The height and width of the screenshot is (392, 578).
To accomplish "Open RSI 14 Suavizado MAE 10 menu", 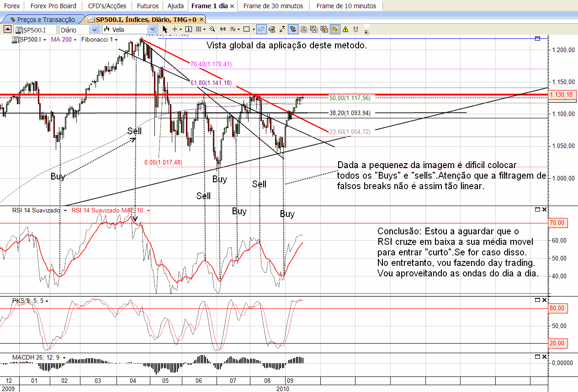I will click(148, 211).
